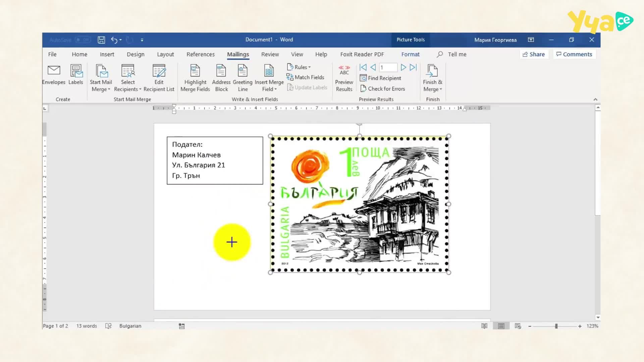This screenshot has height=362, width=644.
Task: Click the first line indent marker
Action: coord(174,106)
